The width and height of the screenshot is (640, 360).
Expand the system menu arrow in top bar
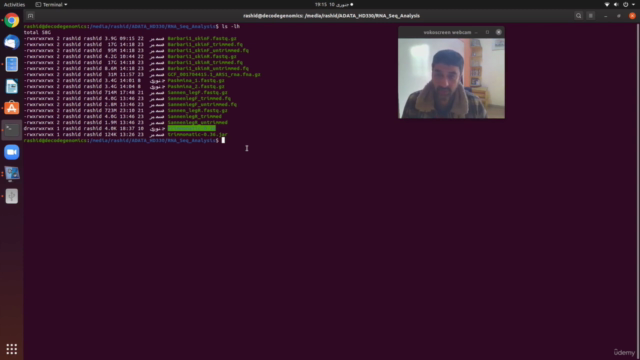tap(633, 4)
